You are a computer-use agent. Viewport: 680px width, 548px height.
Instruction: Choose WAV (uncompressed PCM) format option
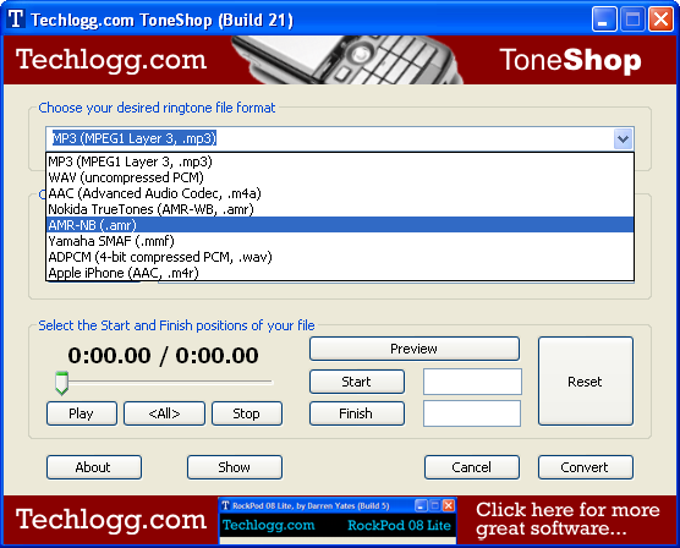[x=340, y=177]
